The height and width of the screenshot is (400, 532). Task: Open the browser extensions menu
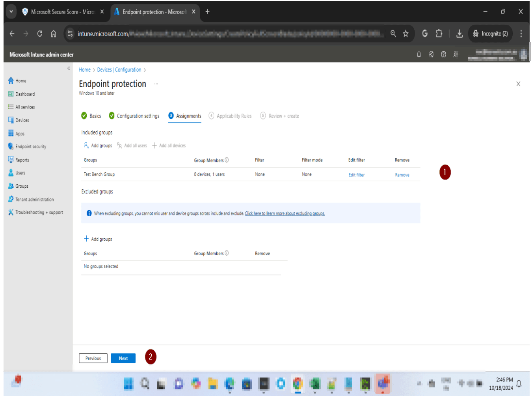point(439,34)
